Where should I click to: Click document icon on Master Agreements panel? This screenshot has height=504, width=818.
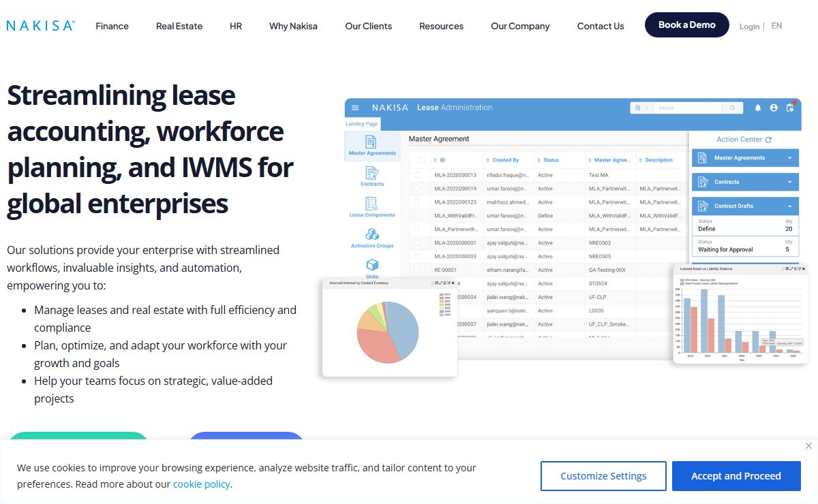point(702,158)
